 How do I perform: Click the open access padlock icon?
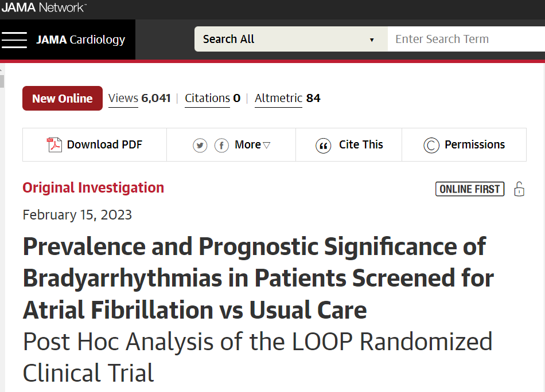click(519, 189)
